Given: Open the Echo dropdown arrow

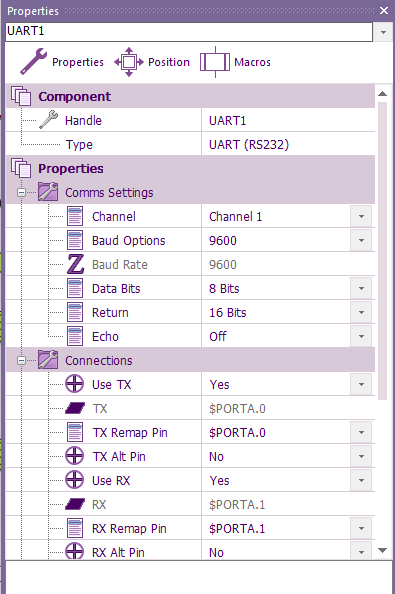Looking at the screenshot, I should (x=361, y=336).
